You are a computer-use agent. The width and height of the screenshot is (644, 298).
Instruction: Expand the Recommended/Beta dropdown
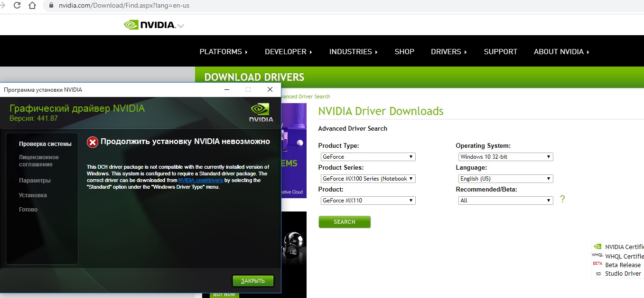click(505, 201)
